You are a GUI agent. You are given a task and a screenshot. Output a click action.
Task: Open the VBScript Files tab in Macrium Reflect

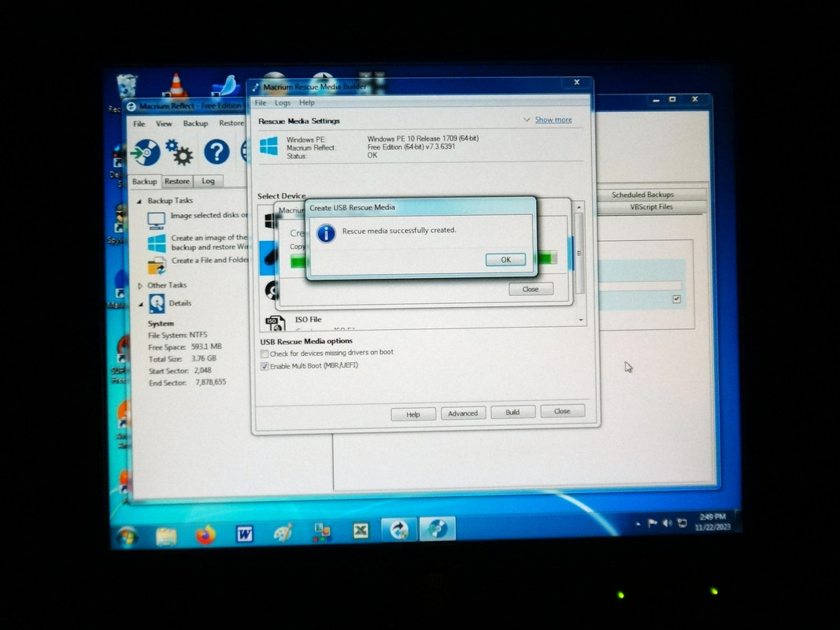651,207
